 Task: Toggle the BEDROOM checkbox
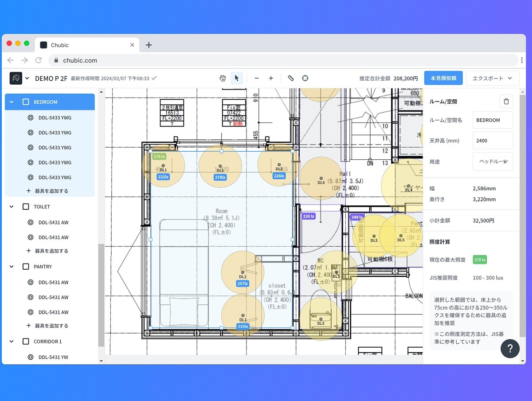(x=26, y=102)
